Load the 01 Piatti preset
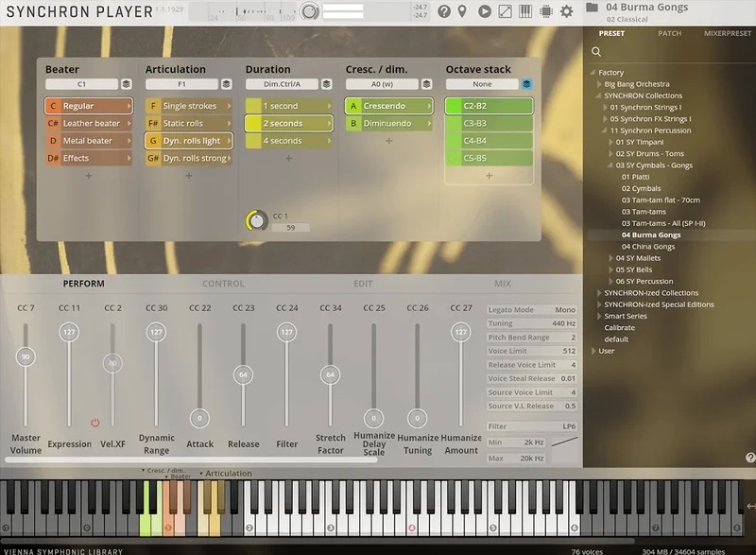756x555 pixels. [x=635, y=177]
